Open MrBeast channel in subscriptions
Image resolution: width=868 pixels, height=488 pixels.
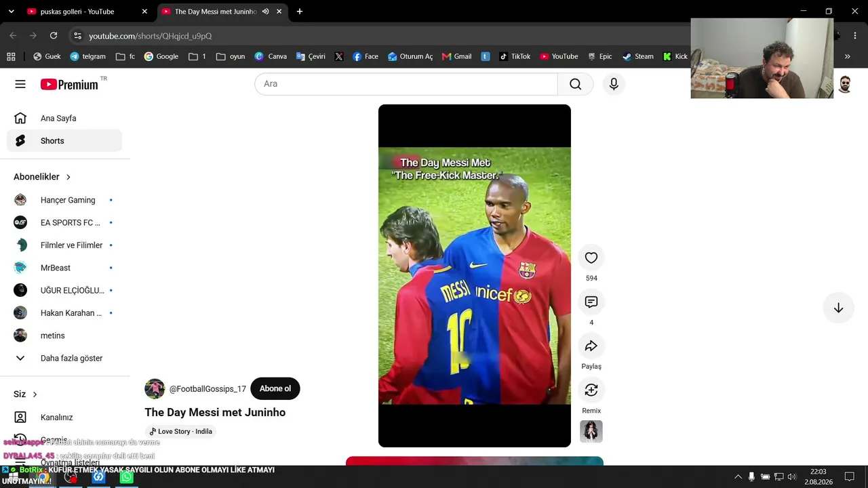coord(64,268)
